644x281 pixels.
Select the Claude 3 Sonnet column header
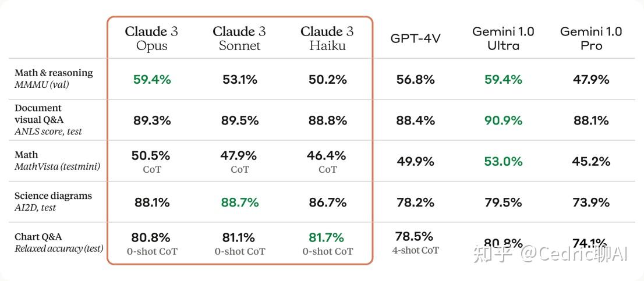[x=239, y=38]
